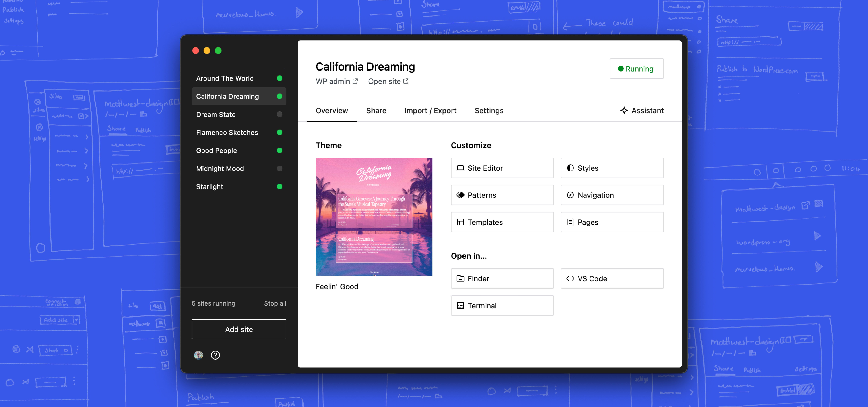This screenshot has height=407, width=868.
Task: Toggle Good People running indicator
Action: [279, 150]
